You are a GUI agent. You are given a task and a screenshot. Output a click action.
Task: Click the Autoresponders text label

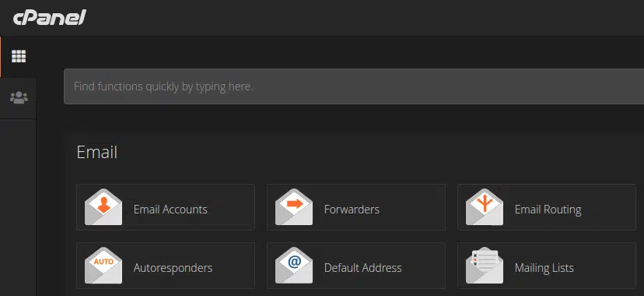point(173,268)
